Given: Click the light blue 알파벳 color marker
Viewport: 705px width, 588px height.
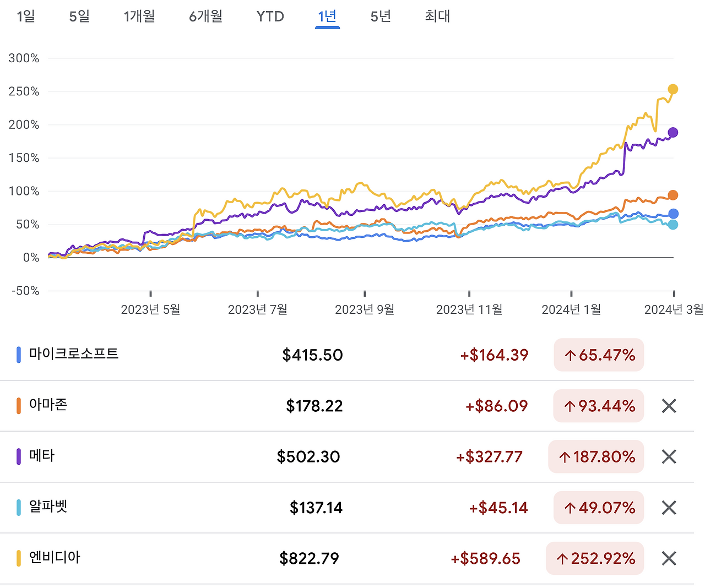Looking at the screenshot, I should 19,508.
